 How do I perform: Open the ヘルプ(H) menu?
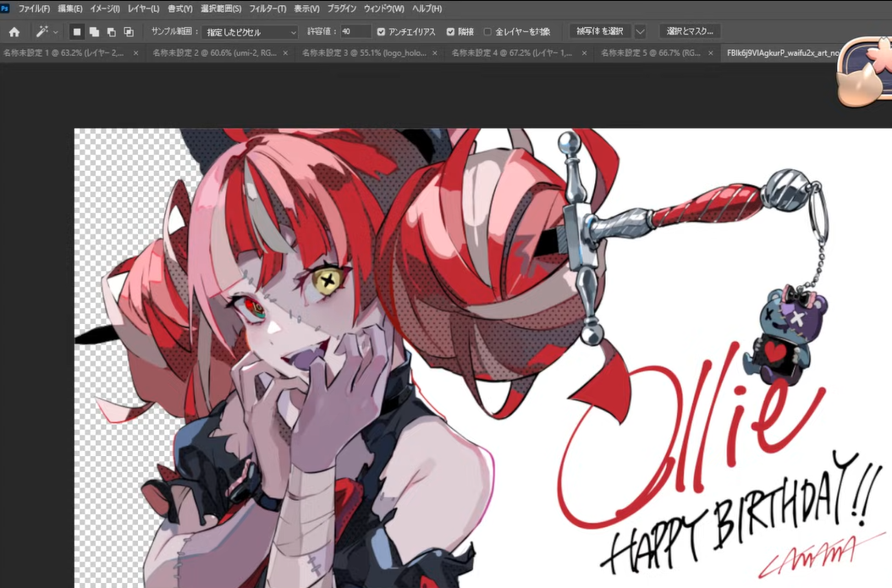click(x=427, y=8)
